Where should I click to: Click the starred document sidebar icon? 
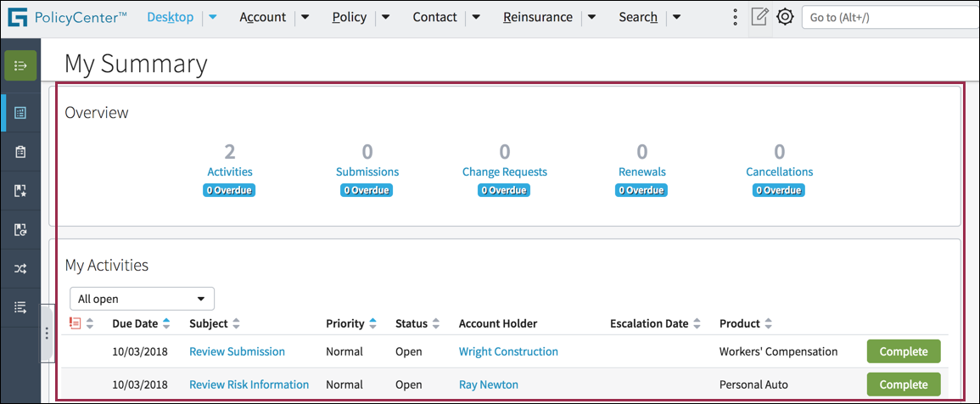(20, 191)
